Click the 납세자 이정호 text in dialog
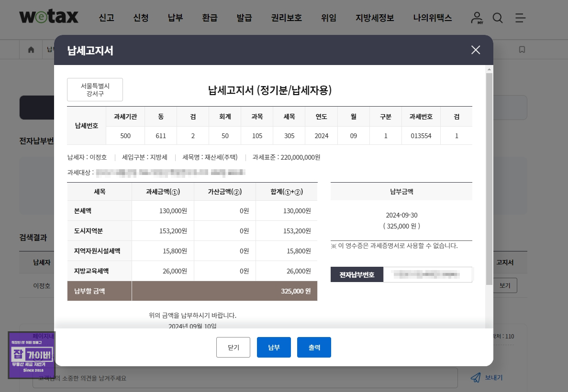 [87, 157]
